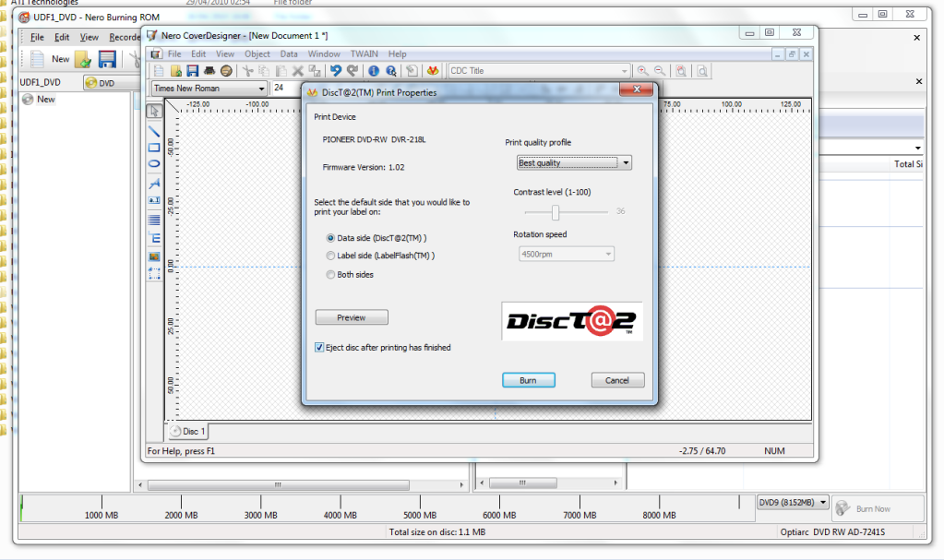Screen dimensions: 944x560
Task: Click the help search icon in toolbar
Action: [390, 71]
